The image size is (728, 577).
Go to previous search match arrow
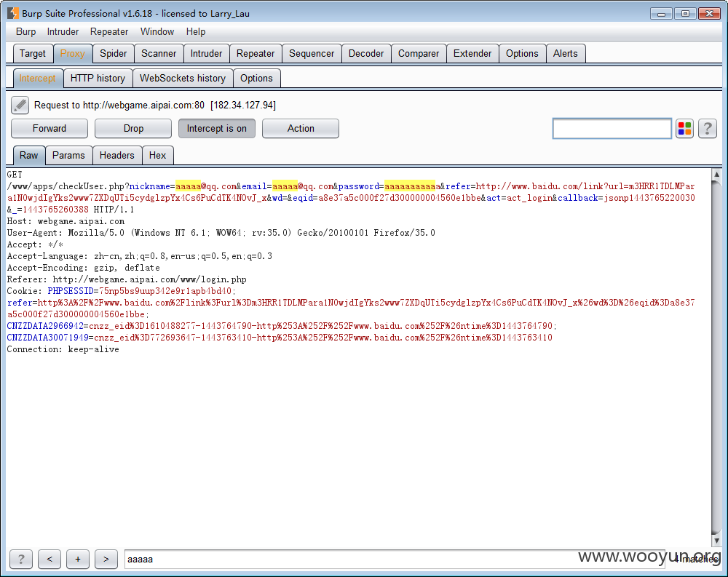(50, 559)
